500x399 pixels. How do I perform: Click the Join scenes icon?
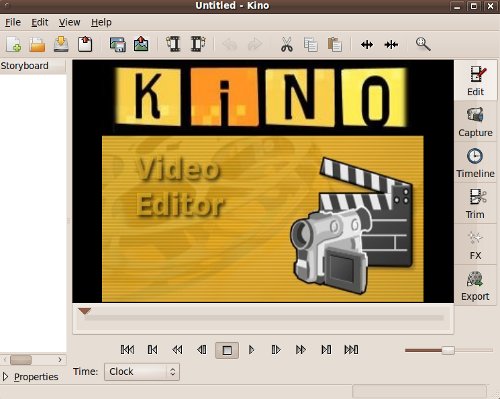coord(391,44)
